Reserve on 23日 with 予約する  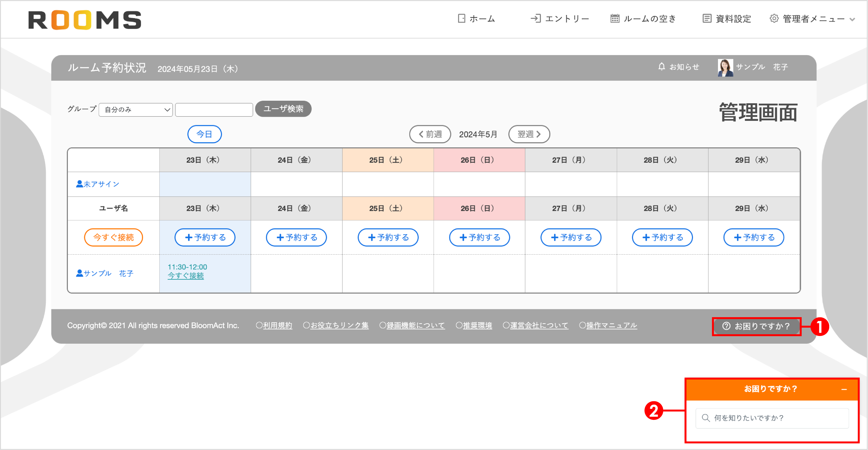(x=205, y=237)
